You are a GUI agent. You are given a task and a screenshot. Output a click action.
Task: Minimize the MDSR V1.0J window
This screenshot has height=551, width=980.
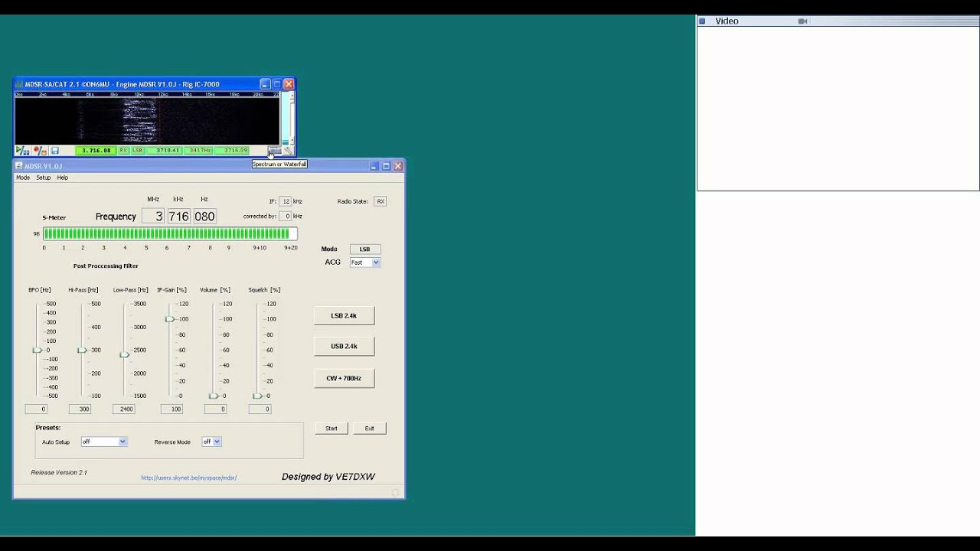[374, 166]
